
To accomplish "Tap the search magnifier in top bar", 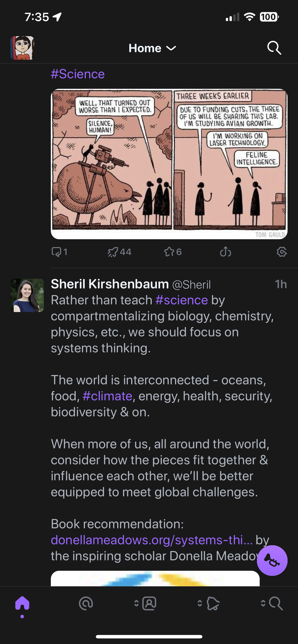I will point(274,48).
